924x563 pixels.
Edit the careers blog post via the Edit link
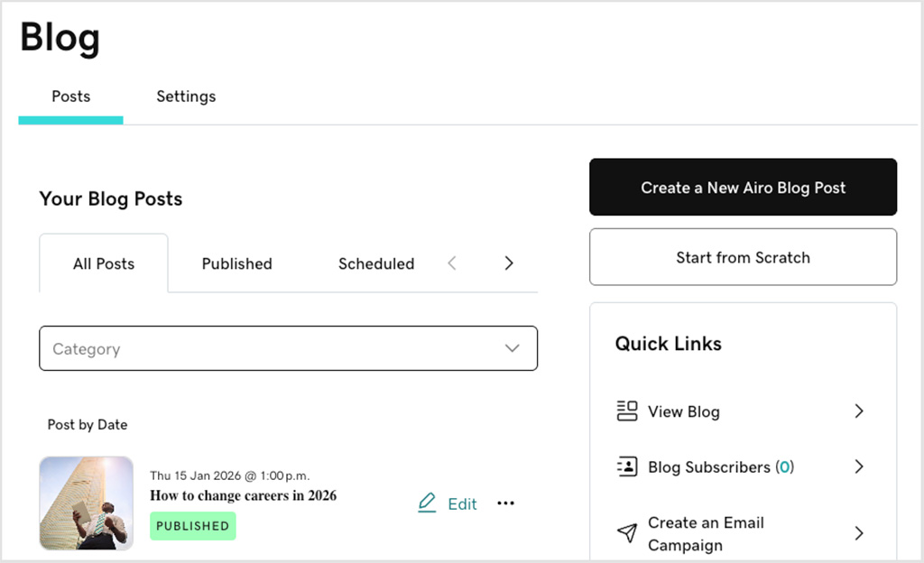point(461,503)
